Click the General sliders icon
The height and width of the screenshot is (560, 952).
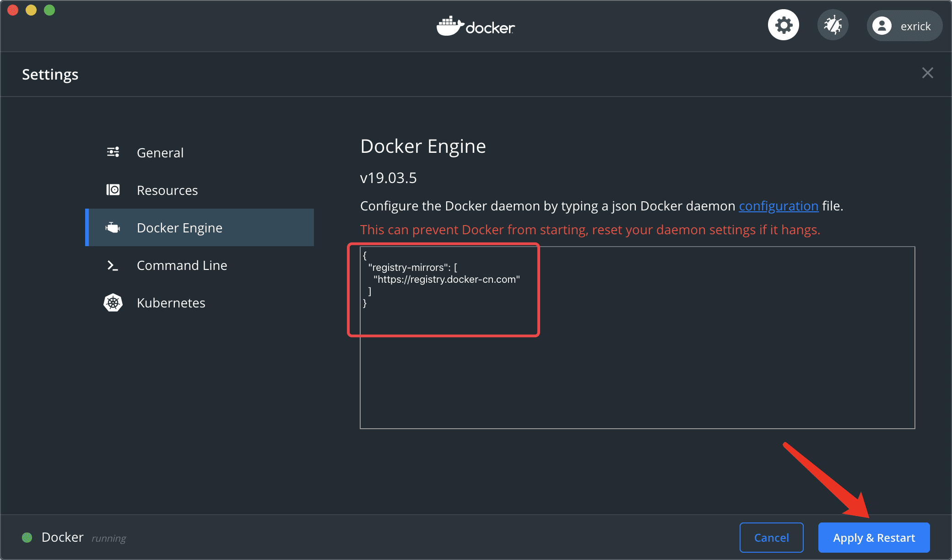pos(113,152)
